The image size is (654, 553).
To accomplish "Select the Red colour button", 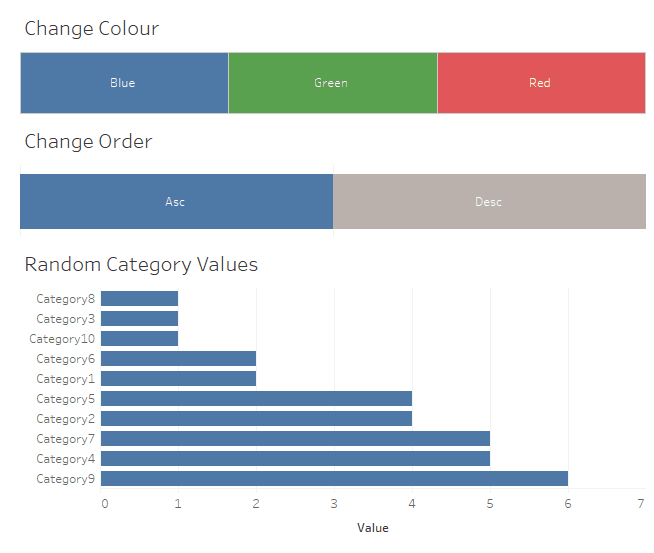I will click(x=541, y=83).
